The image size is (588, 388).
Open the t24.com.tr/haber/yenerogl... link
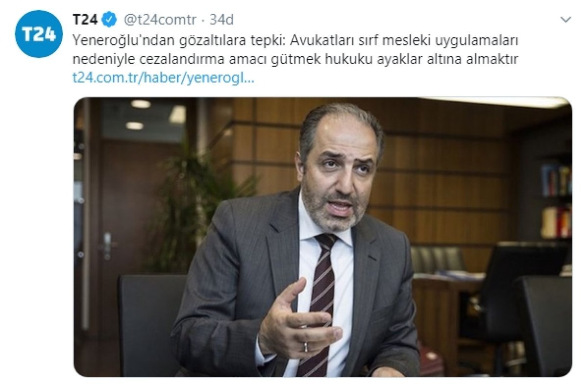(163, 78)
